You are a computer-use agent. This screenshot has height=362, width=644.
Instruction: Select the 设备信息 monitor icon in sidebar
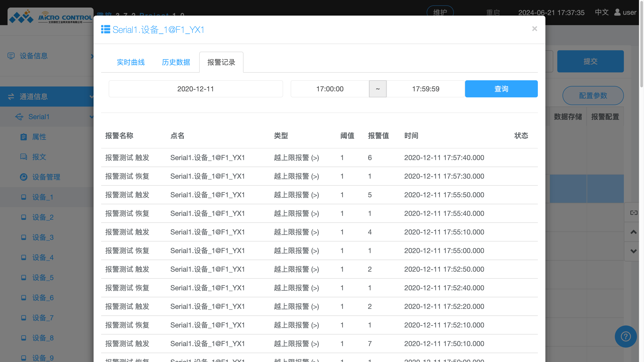click(x=11, y=56)
